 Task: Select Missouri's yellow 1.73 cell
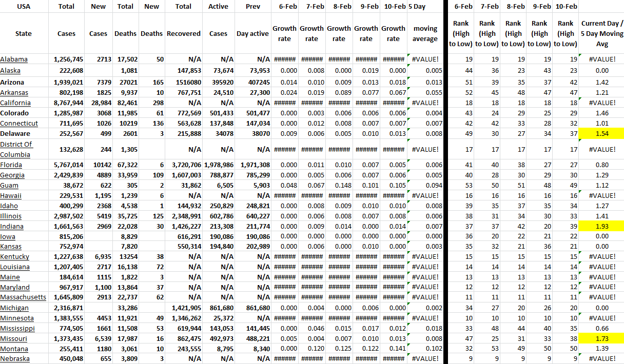(x=601, y=338)
